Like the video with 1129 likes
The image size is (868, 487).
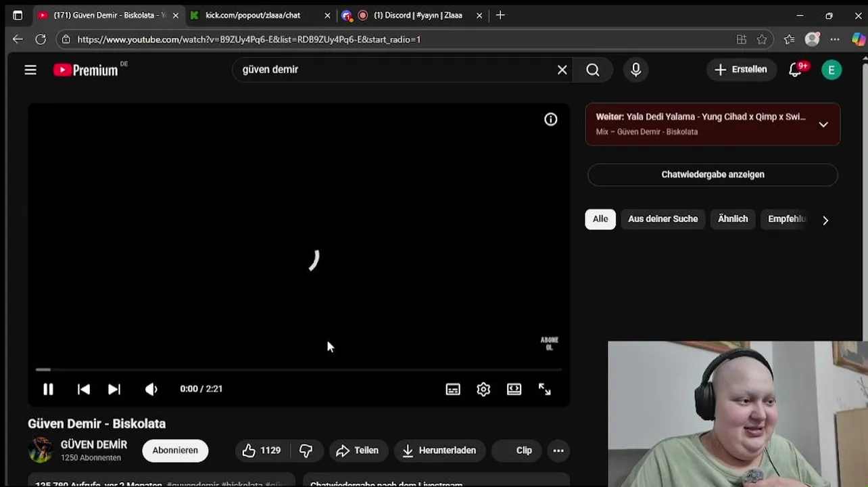click(x=262, y=450)
